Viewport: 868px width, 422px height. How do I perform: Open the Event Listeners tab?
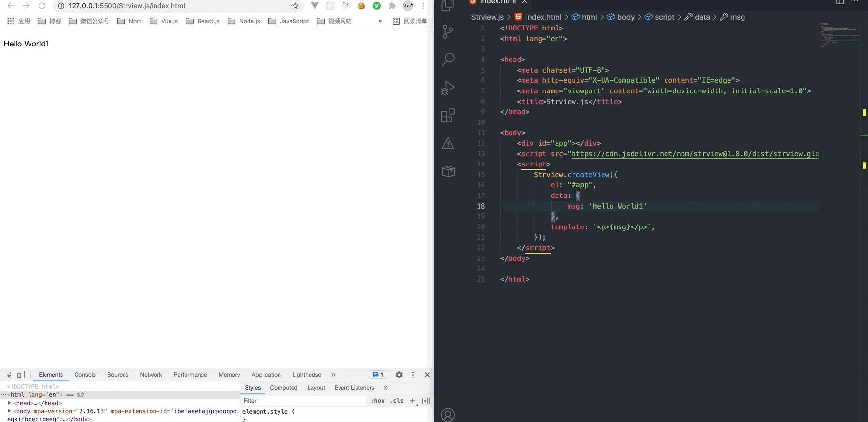tap(354, 388)
